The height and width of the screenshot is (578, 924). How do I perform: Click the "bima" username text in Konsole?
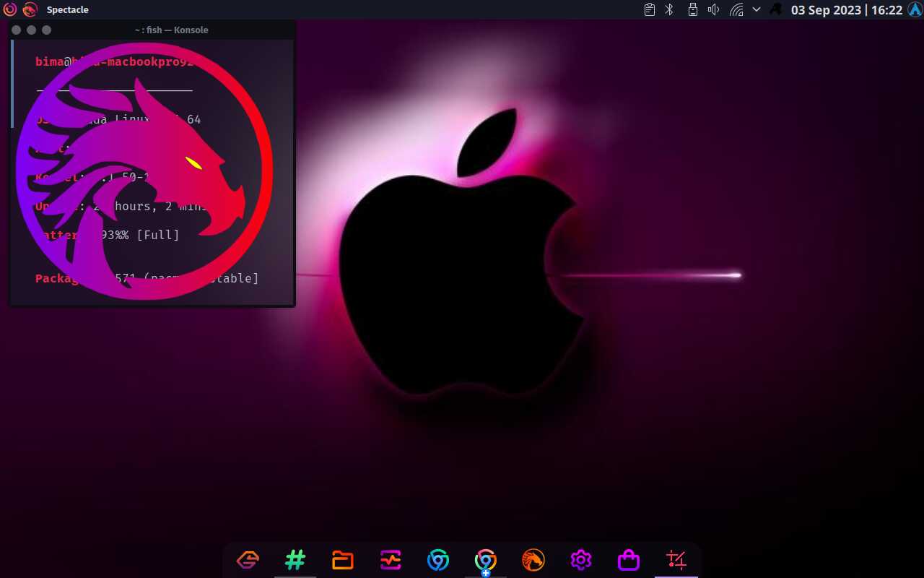click(x=49, y=61)
